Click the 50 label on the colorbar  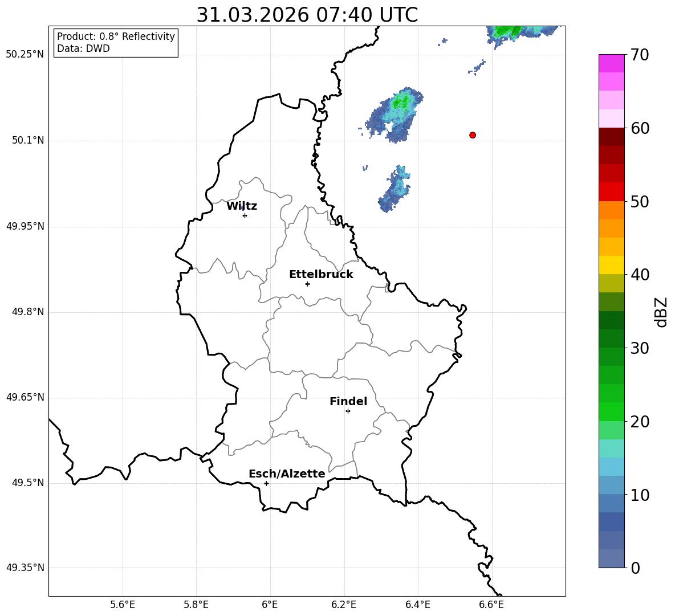coord(640,201)
